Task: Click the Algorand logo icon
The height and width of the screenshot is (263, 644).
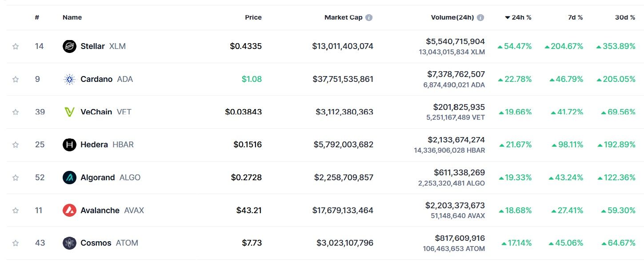Action: click(69, 178)
